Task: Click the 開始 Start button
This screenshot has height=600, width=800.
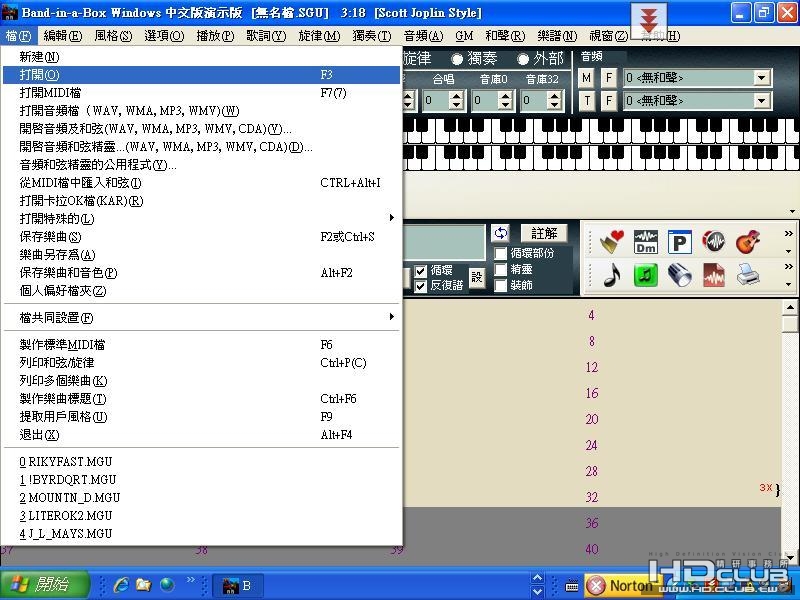Action: click(x=45, y=585)
